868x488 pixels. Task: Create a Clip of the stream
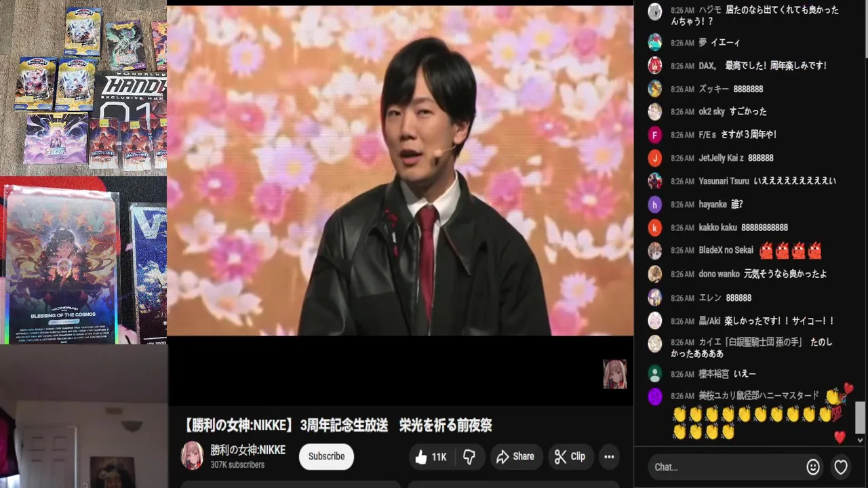pos(570,457)
